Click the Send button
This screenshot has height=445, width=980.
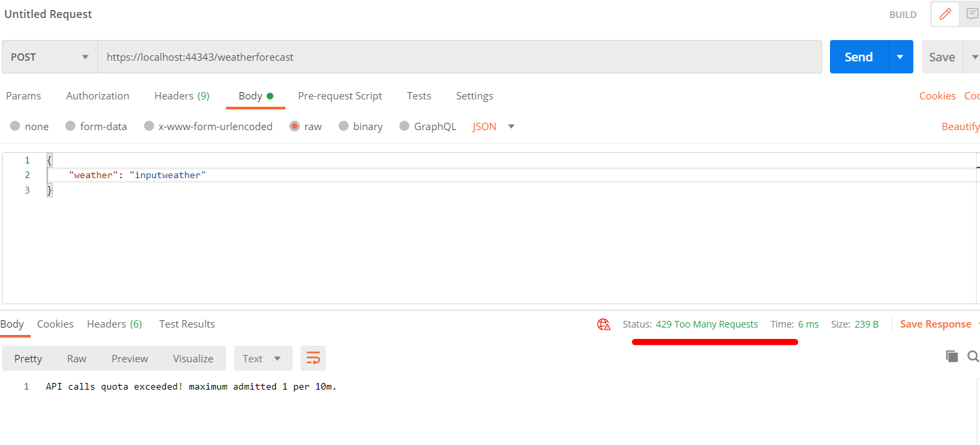859,57
